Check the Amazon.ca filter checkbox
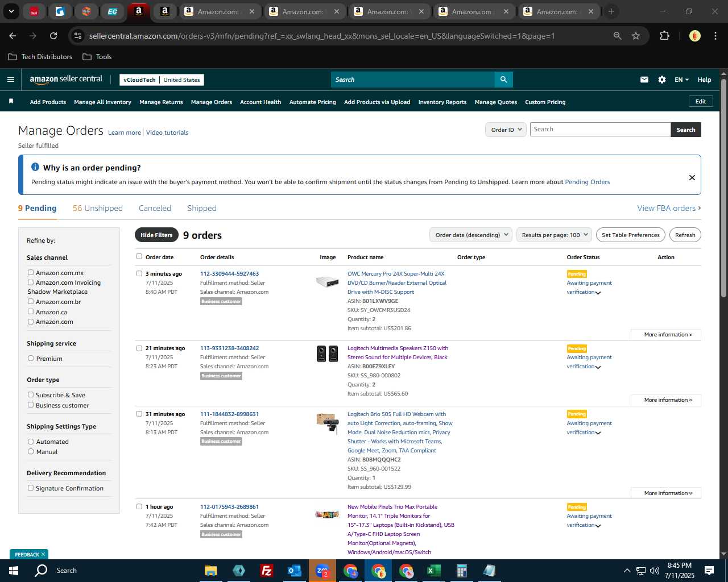Screen dimensions: 728x582 [x=31, y=311]
